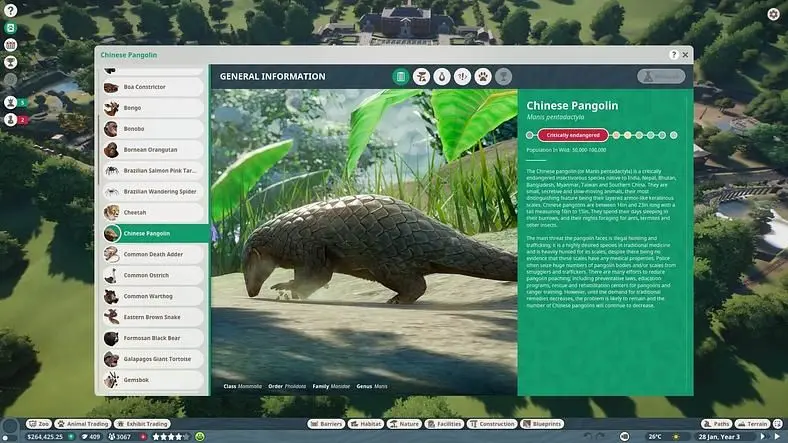This screenshot has width=788, height=443.
Task: Click the last conservation status dot
Action: tap(674, 135)
